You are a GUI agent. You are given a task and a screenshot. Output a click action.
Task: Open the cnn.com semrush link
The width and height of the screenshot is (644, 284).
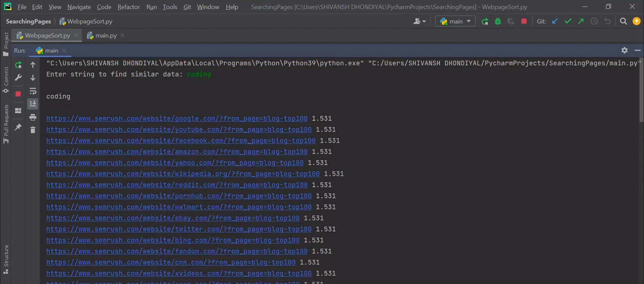point(171,263)
